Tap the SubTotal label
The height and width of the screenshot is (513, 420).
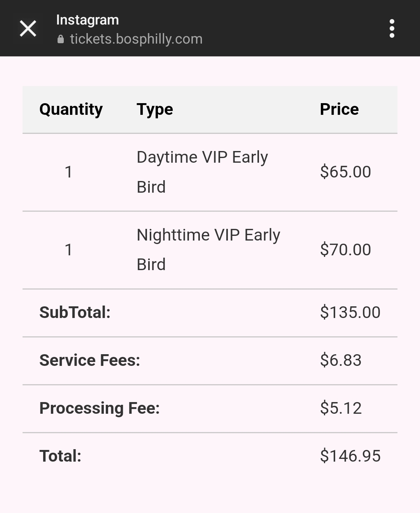coord(75,312)
